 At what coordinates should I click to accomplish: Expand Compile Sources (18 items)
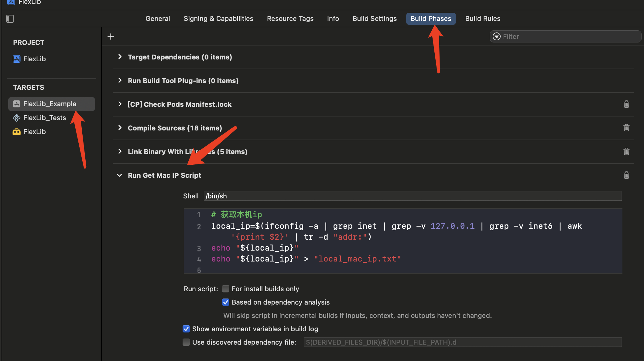(x=120, y=128)
